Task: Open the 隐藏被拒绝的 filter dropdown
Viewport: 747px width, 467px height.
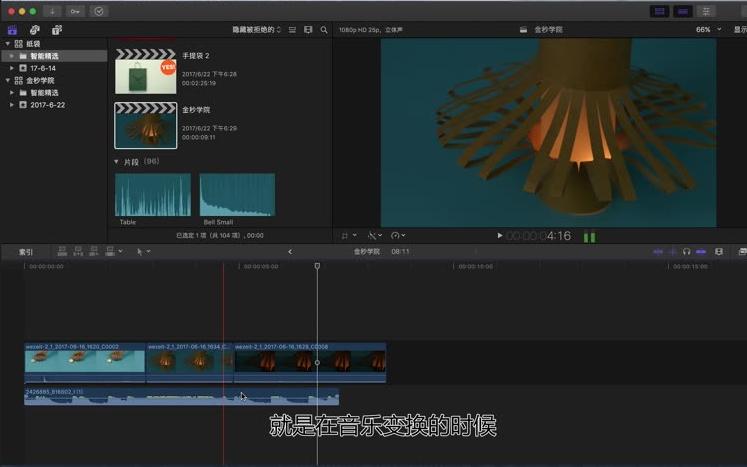Action: tap(256, 30)
